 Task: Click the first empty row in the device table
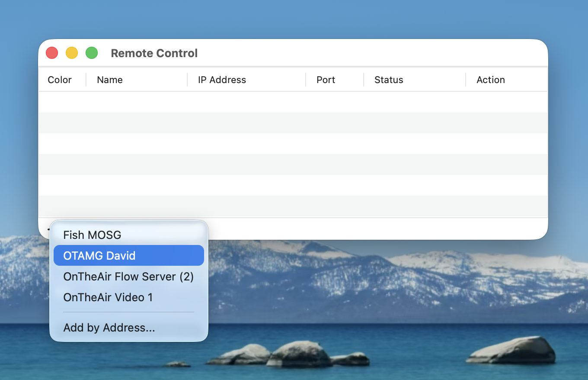pyautogui.click(x=294, y=102)
